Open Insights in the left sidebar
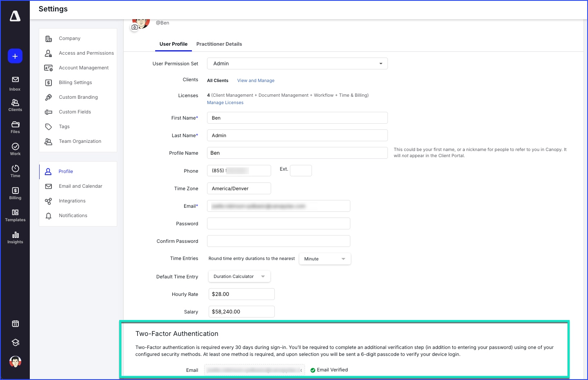The width and height of the screenshot is (588, 380). [15, 238]
